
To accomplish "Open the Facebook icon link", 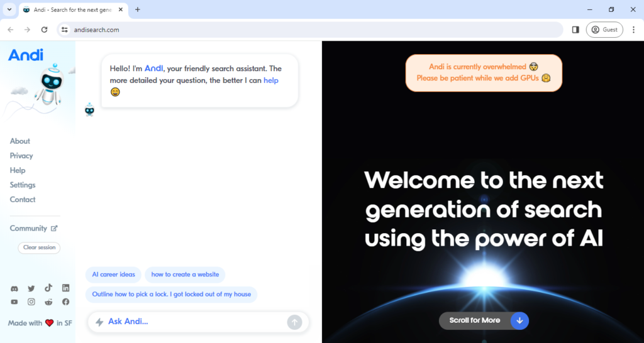I will 65,302.
